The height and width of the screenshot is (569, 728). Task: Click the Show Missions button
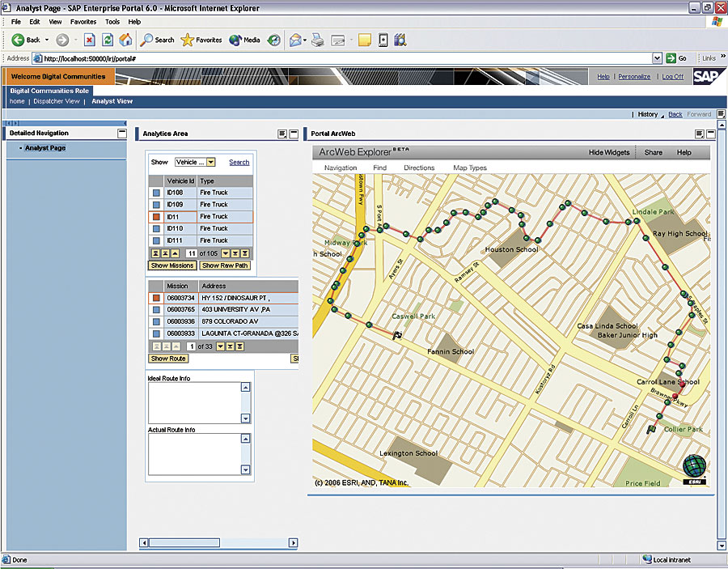171,265
